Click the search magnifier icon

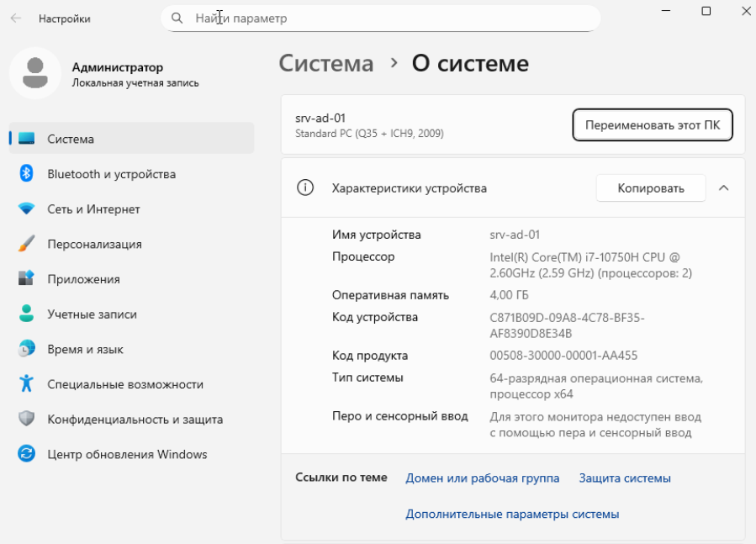point(177,18)
